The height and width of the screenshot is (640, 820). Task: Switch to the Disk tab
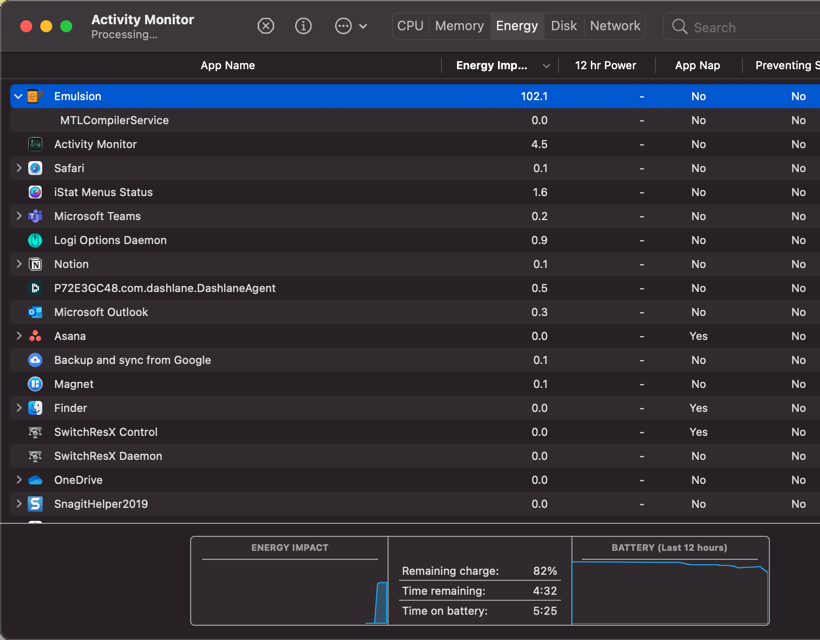click(564, 26)
